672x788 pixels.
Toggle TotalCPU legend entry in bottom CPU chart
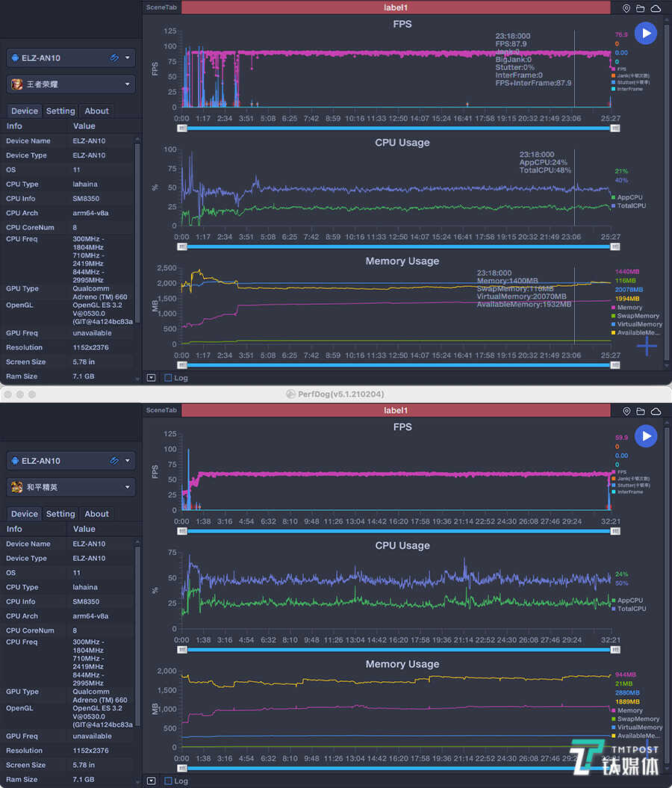pyautogui.click(x=629, y=609)
